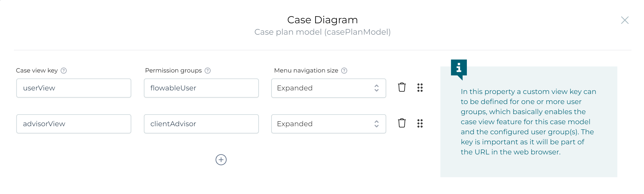Delete the advisorView row with trash icon
This screenshot has width=644, height=194.
(402, 123)
